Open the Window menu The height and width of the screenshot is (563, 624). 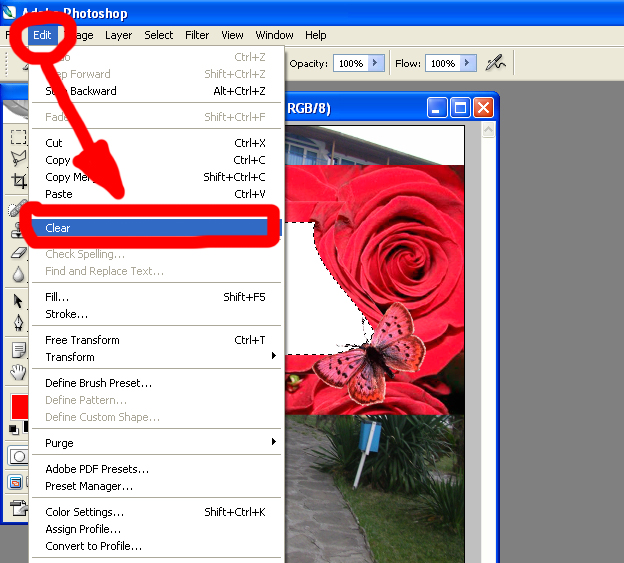[274, 35]
